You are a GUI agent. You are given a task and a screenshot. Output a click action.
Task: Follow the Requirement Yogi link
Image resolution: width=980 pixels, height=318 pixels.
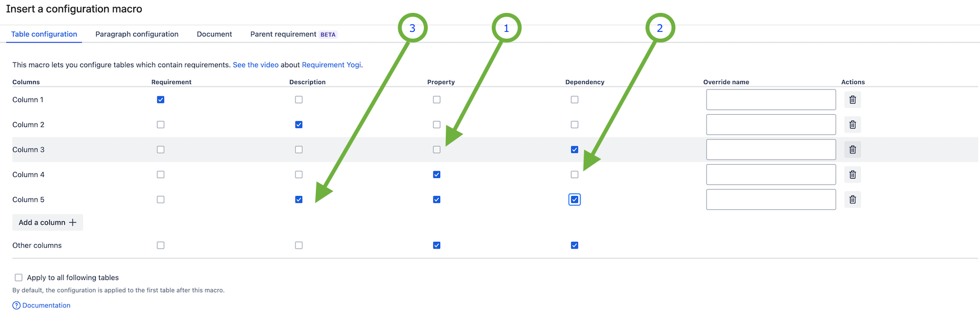(332, 65)
